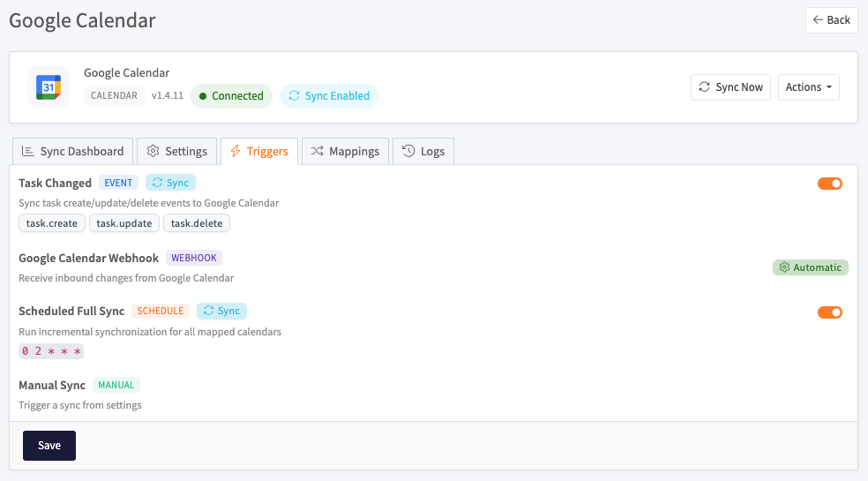The width and height of the screenshot is (868, 481).
Task: Click the EVENT type badge
Action: pos(118,183)
